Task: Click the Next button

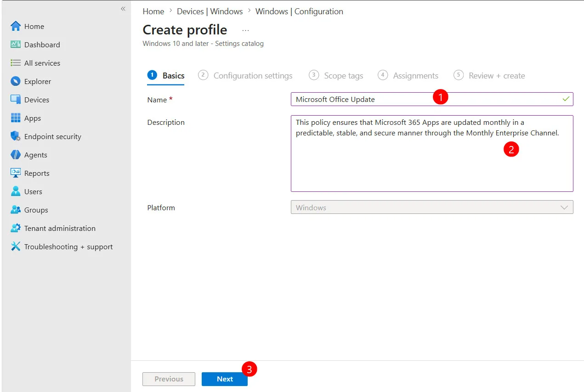Action: point(225,379)
